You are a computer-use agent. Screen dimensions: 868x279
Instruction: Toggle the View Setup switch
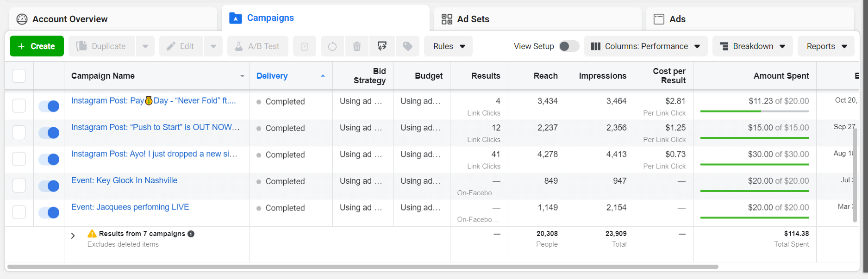click(569, 46)
